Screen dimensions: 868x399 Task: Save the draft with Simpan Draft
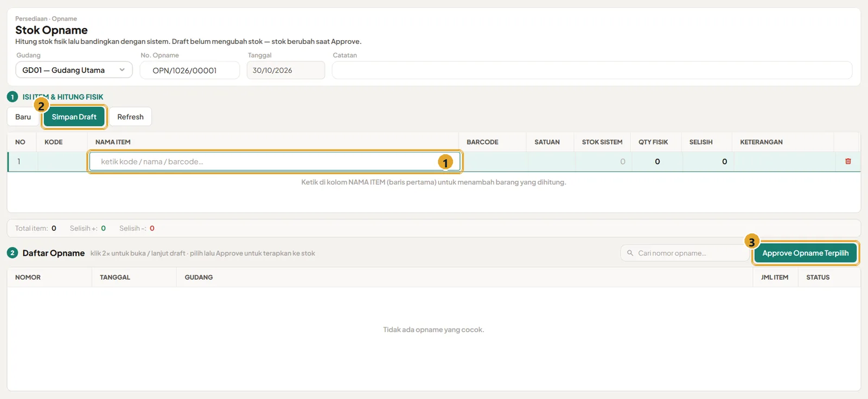pos(74,117)
